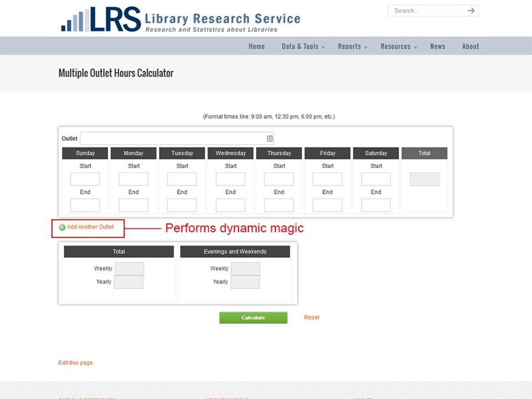The width and height of the screenshot is (532, 399).
Task: Open the News nav item
Action: pyautogui.click(x=437, y=47)
